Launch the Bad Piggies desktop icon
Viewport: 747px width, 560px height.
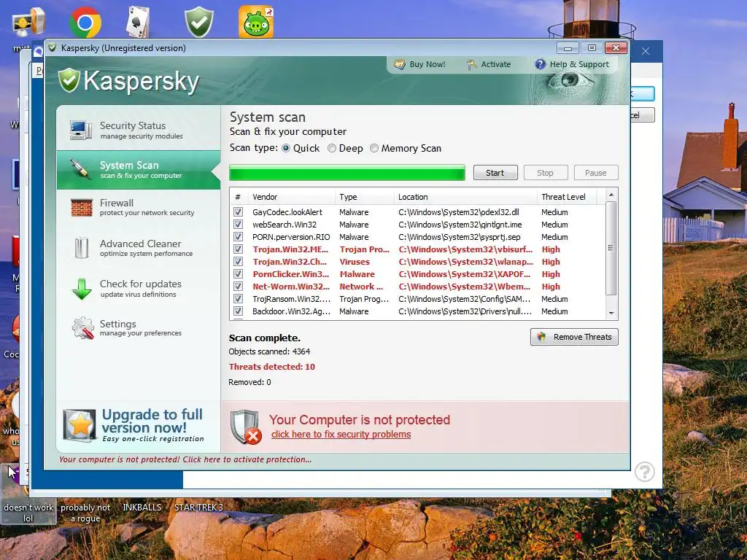[256, 22]
